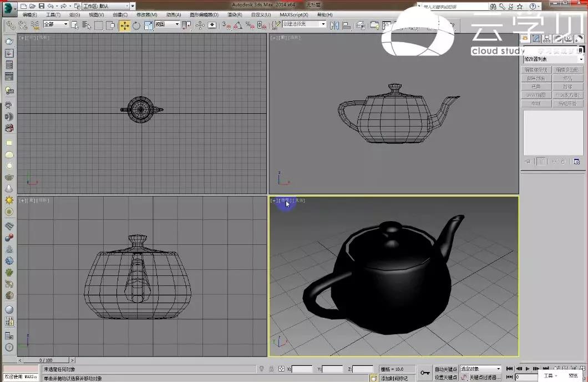Click the Select by Name list icon
Image resolution: width=588 pixels, height=382 pixels.
point(87,25)
